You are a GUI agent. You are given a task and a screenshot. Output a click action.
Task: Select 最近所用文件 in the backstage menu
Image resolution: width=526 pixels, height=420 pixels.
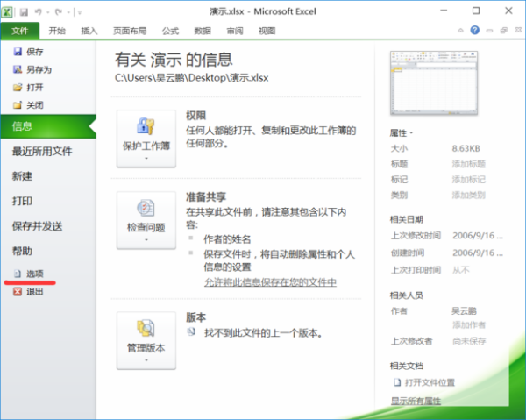point(42,152)
